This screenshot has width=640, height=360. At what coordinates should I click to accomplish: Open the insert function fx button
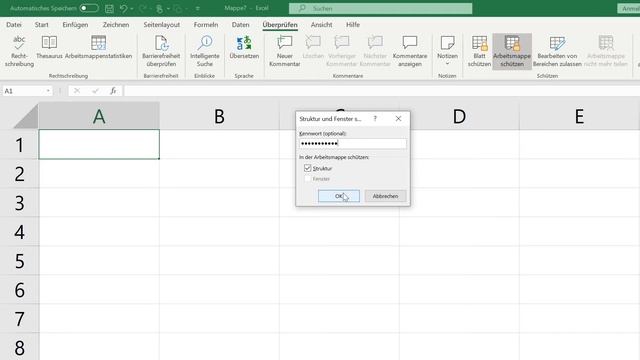click(113, 91)
